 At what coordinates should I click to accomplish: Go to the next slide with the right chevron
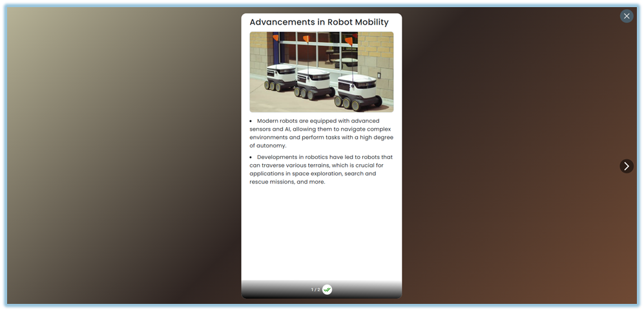click(x=626, y=166)
